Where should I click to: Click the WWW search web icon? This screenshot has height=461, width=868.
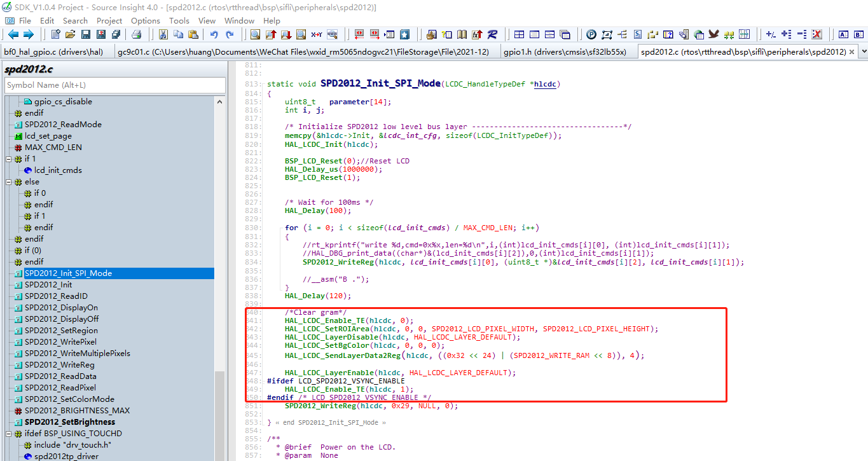[x=331, y=34]
